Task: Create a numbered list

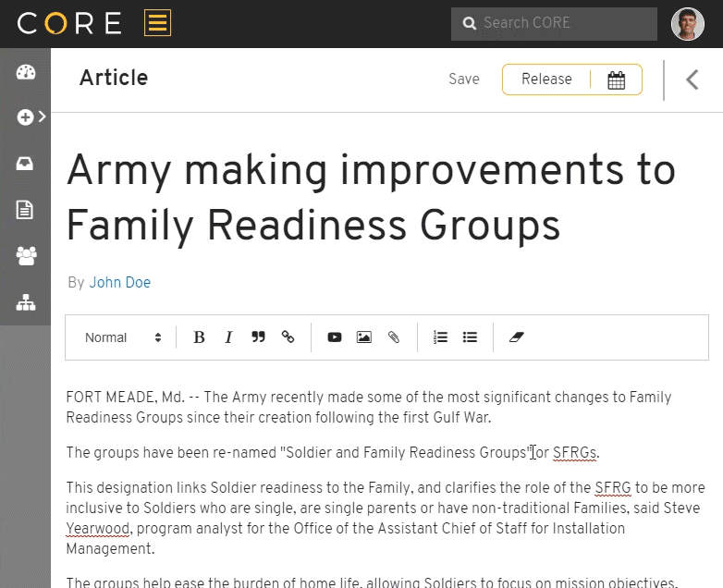Action: click(x=440, y=337)
